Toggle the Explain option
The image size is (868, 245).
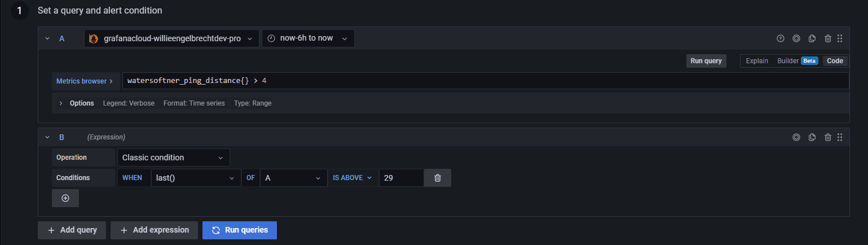pos(757,61)
